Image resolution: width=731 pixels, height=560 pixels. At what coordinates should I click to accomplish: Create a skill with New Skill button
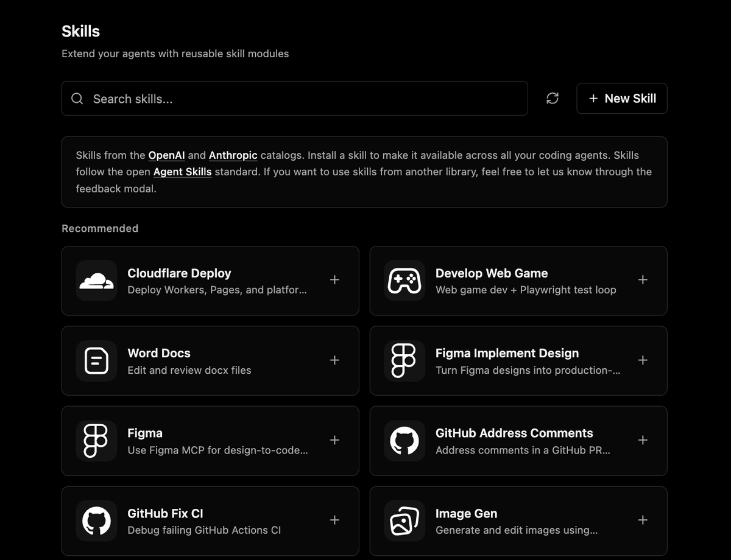622,99
